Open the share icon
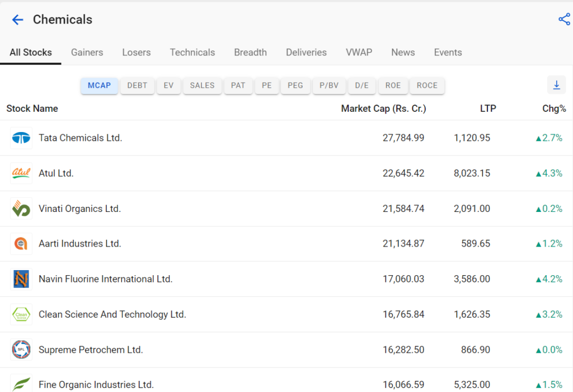The height and width of the screenshot is (392, 573). pos(564,20)
